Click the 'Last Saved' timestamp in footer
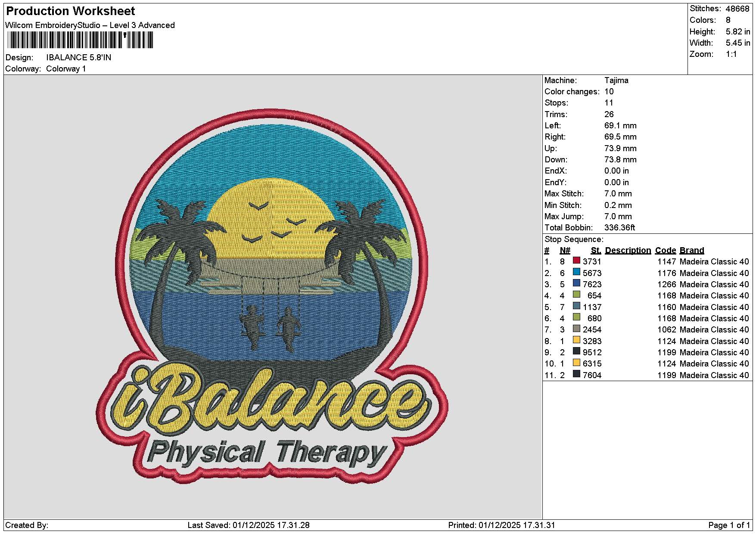756x534 pixels. pyautogui.click(x=249, y=525)
